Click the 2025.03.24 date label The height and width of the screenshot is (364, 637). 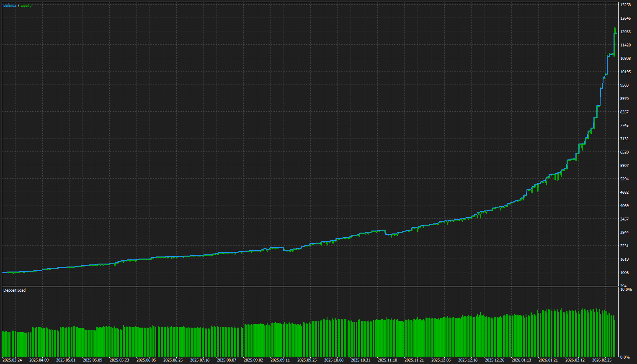tap(12, 360)
